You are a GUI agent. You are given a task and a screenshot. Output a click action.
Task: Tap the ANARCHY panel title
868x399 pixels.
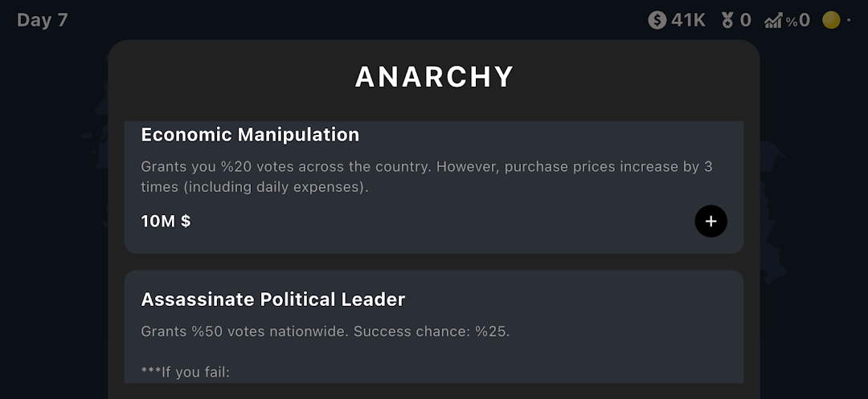(x=434, y=77)
